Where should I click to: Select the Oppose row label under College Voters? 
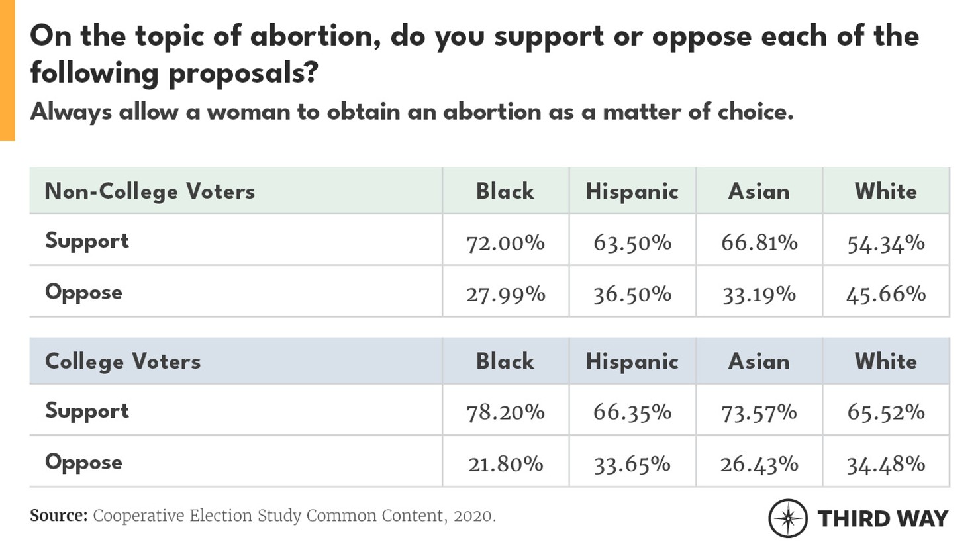(83, 462)
